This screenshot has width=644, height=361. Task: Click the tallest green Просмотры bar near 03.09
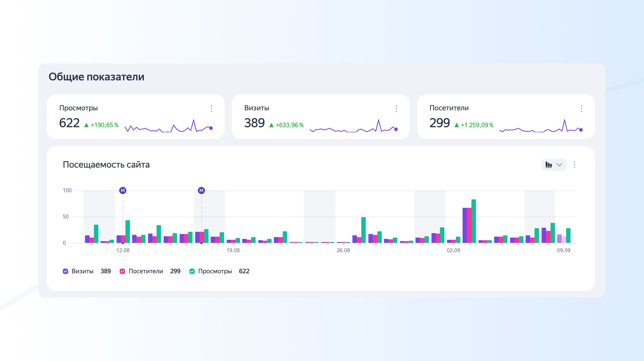click(x=473, y=221)
